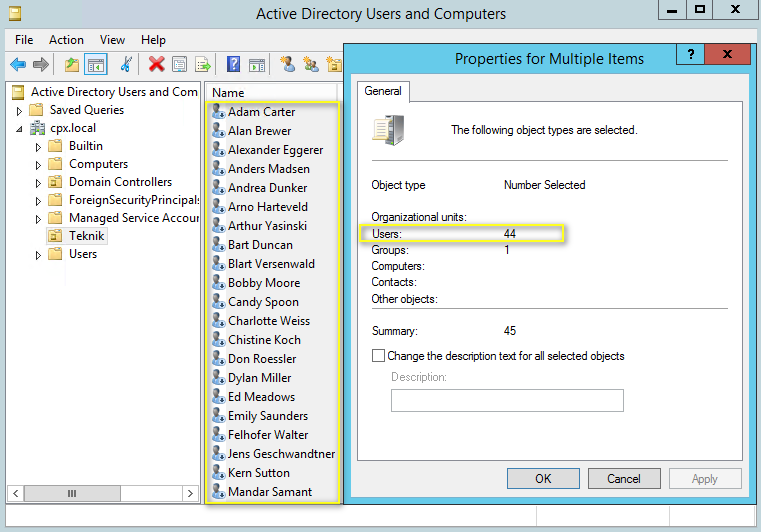Image resolution: width=761 pixels, height=532 pixels.
Task: Select the Teknik organizational unit
Action: click(86, 236)
